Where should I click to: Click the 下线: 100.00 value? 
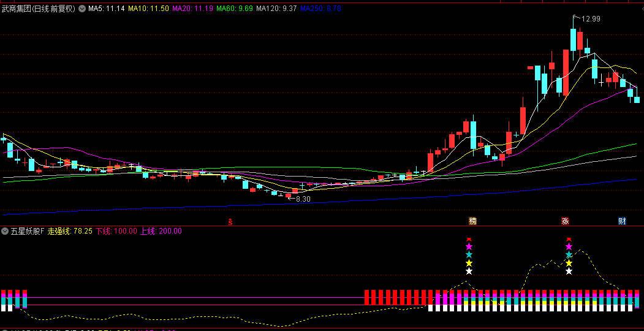click(x=116, y=231)
